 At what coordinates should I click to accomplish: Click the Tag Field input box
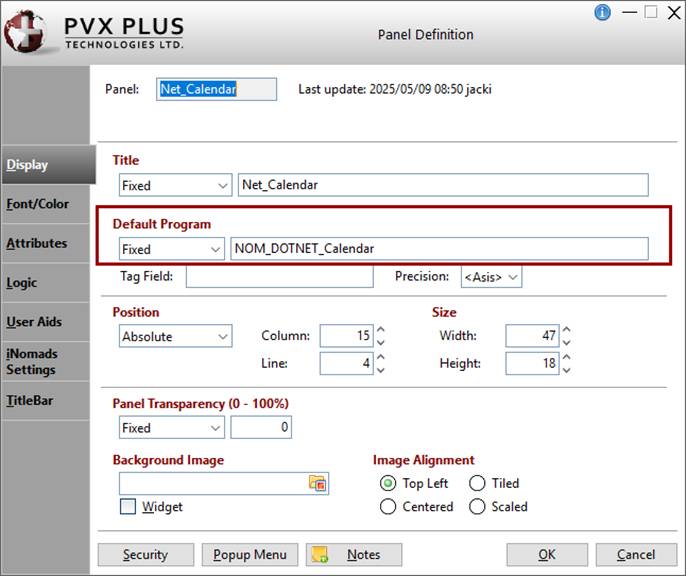[x=279, y=277]
